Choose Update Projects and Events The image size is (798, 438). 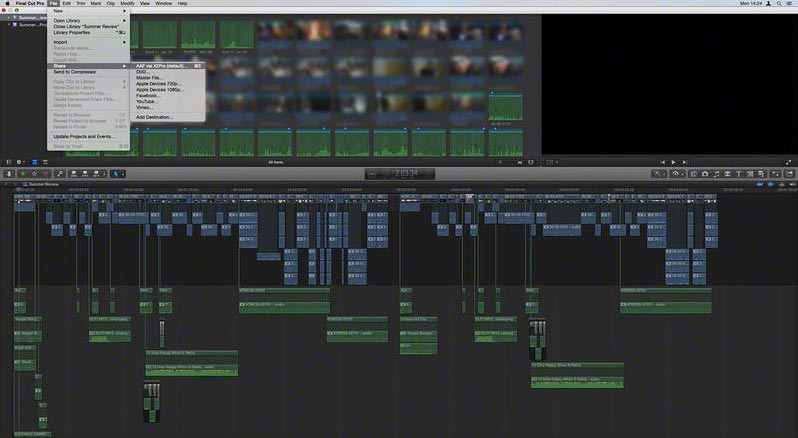[x=88, y=136]
